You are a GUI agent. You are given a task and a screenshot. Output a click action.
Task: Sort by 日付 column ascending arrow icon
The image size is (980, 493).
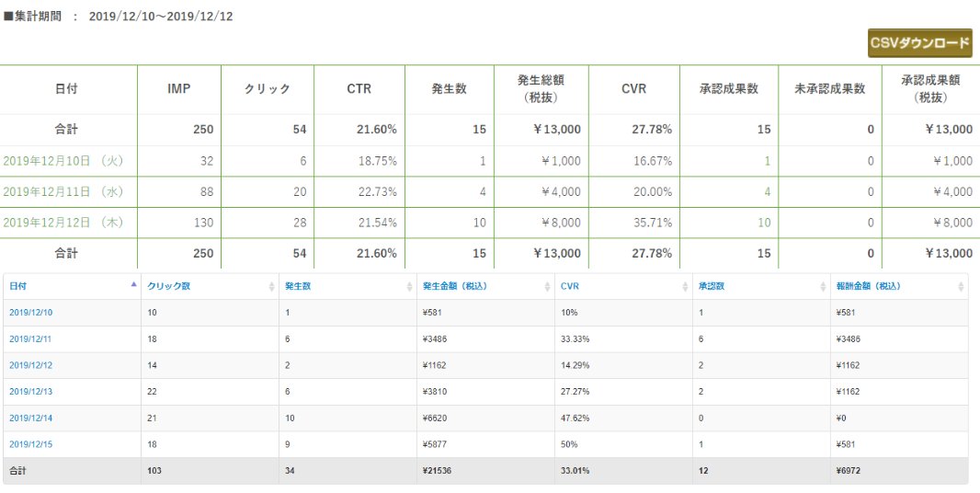(133, 284)
